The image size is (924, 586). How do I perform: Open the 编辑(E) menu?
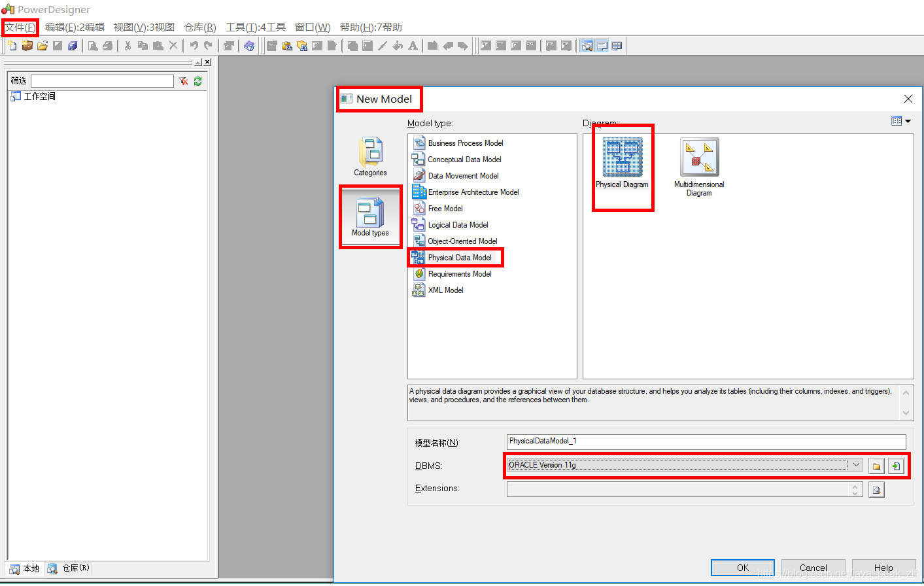[75, 27]
